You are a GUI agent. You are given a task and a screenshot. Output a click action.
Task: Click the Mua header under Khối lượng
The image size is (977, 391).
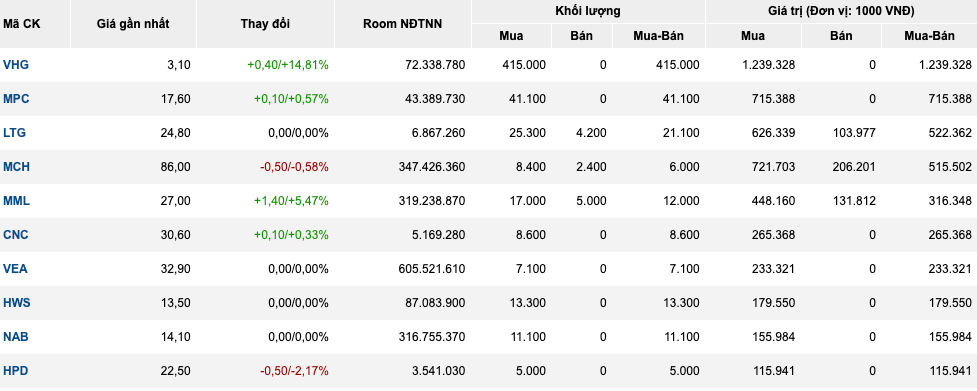511,36
